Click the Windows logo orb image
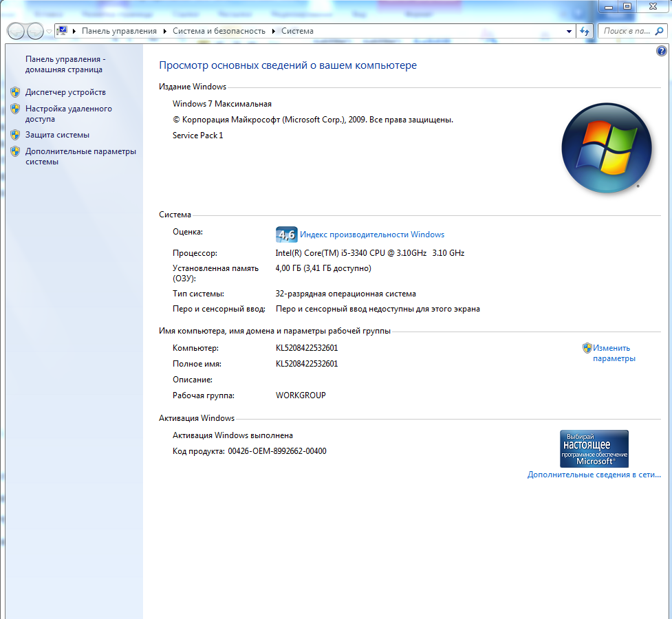This screenshot has height=619, width=672. (606, 147)
